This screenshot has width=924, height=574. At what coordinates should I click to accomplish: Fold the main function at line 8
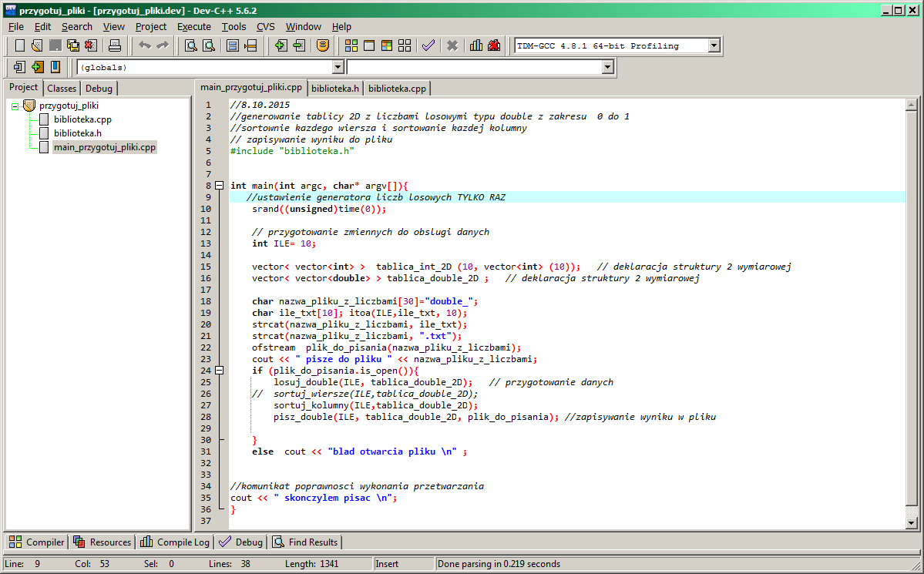click(x=219, y=185)
